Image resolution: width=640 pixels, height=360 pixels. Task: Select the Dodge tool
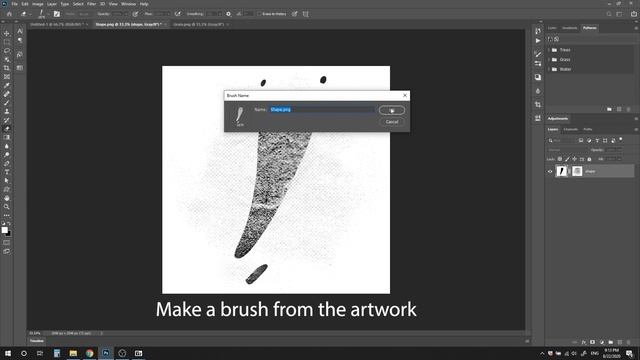(7, 155)
